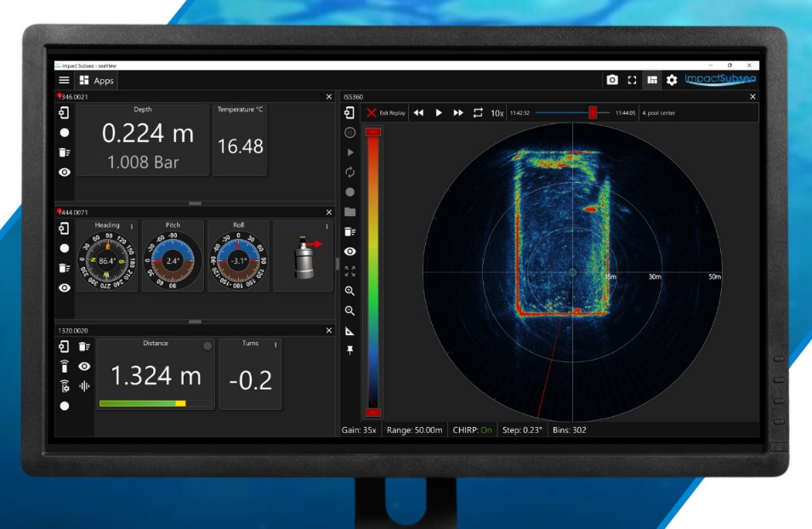Toggle the eye visibility icon on the Depth panel
The image size is (812, 529).
coord(65,173)
